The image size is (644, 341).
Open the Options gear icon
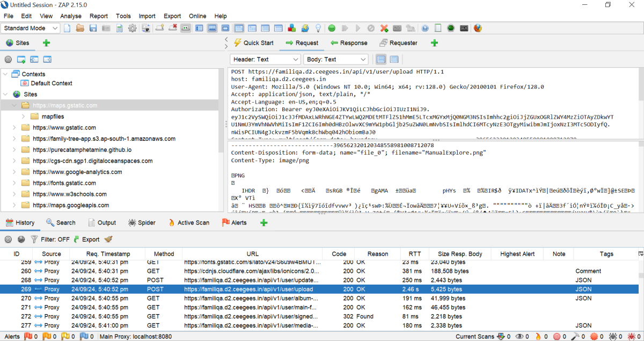[132, 28]
